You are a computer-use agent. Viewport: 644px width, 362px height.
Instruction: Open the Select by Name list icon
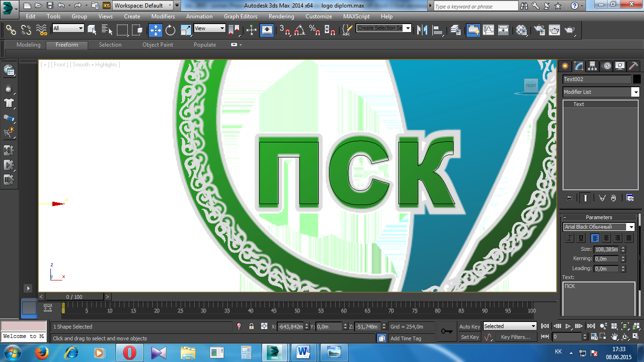point(107,30)
